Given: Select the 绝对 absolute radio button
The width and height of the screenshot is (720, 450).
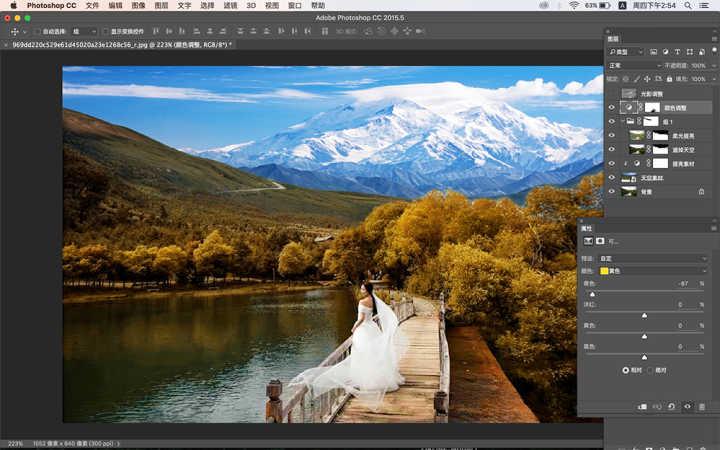Looking at the screenshot, I should pos(650,370).
